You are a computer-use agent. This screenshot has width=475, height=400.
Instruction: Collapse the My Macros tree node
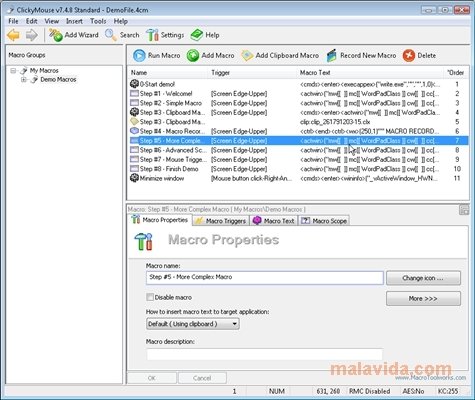pyautogui.click(x=13, y=71)
